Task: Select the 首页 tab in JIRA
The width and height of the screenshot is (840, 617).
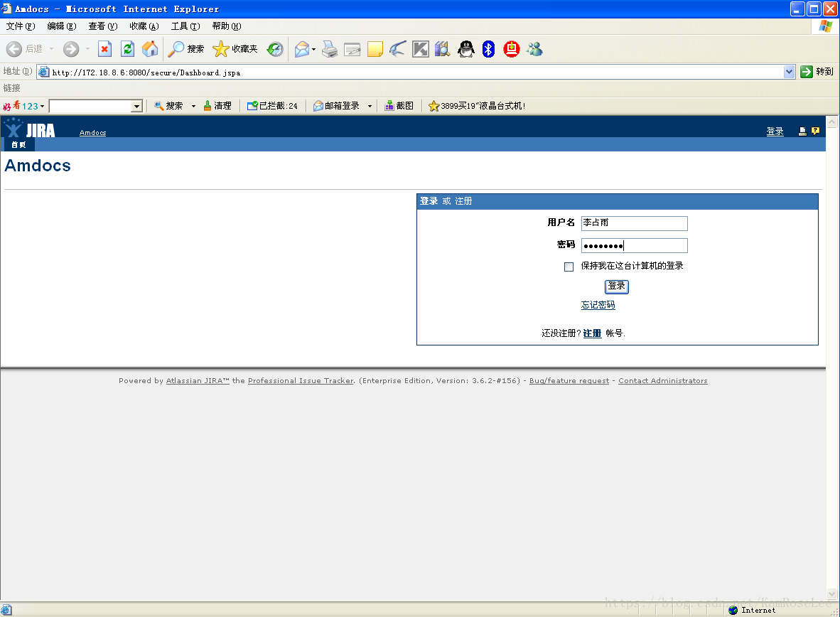Action: pos(18,145)
